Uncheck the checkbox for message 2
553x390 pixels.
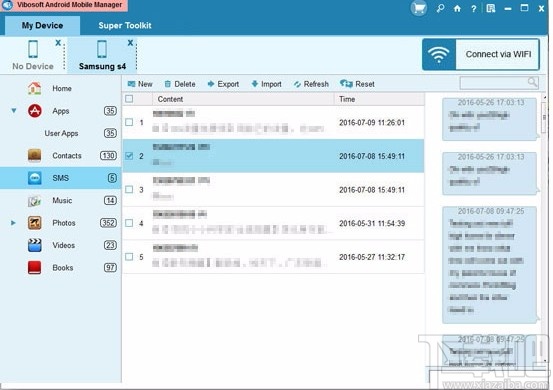click(x=129, y=156)
